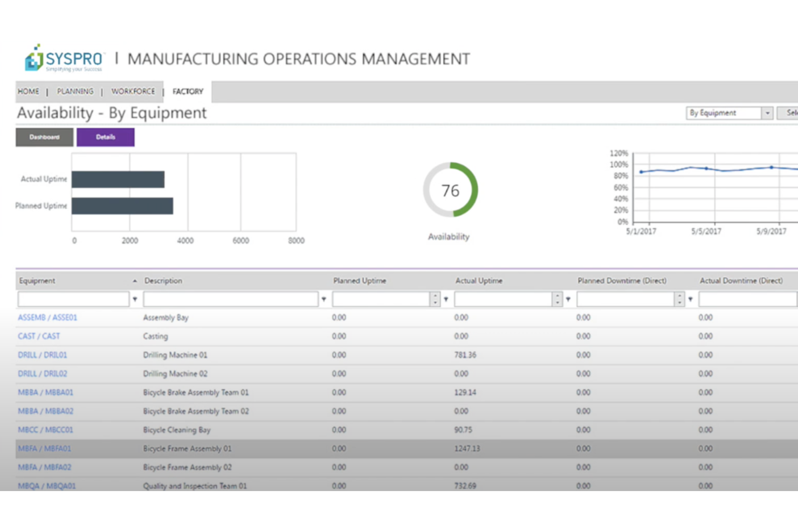This screenshot has height=532, width=798.
Task: Click the Equipment filter input field
Action: click(x=73, y=299)
